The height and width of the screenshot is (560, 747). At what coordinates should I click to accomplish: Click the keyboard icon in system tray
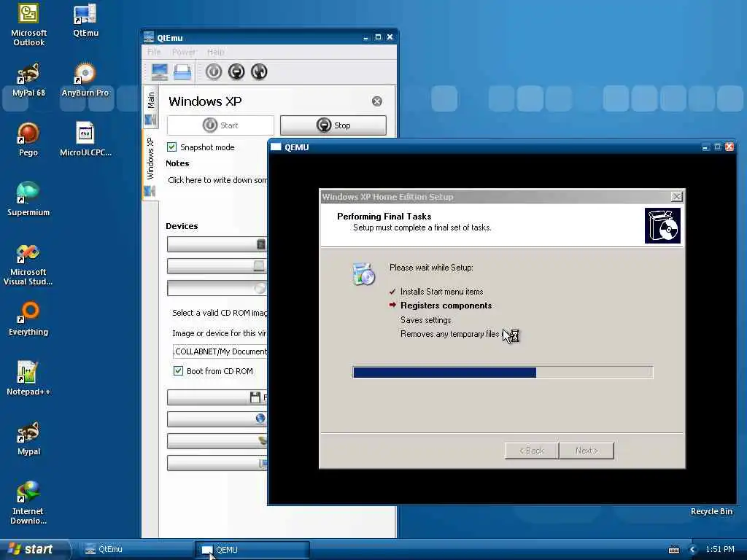click(x=674, y=550)
